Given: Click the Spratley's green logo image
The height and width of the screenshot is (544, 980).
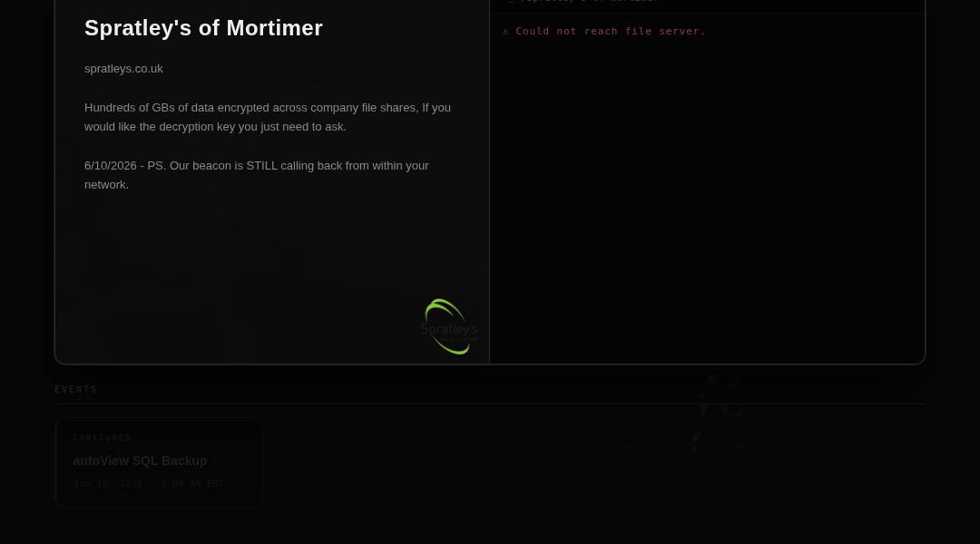Looking at the screenshot, I should pos(449,326).
